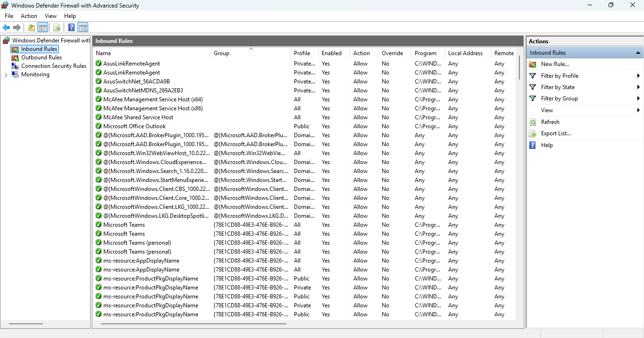Open the File menu
The height and width of the screenshot is (338, 644).
tap(9, 16)
